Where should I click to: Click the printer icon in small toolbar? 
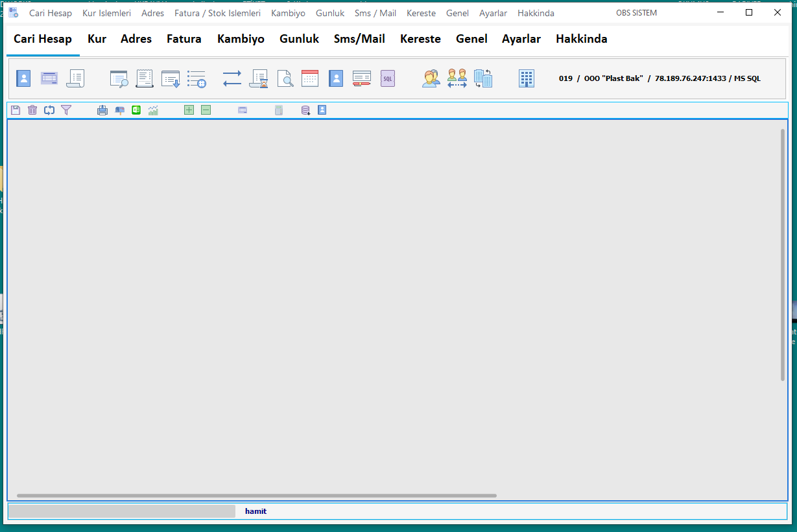[102, 110]
